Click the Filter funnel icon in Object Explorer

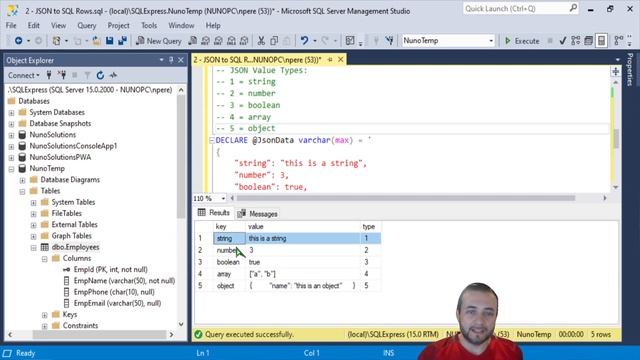tap(87, 75)
